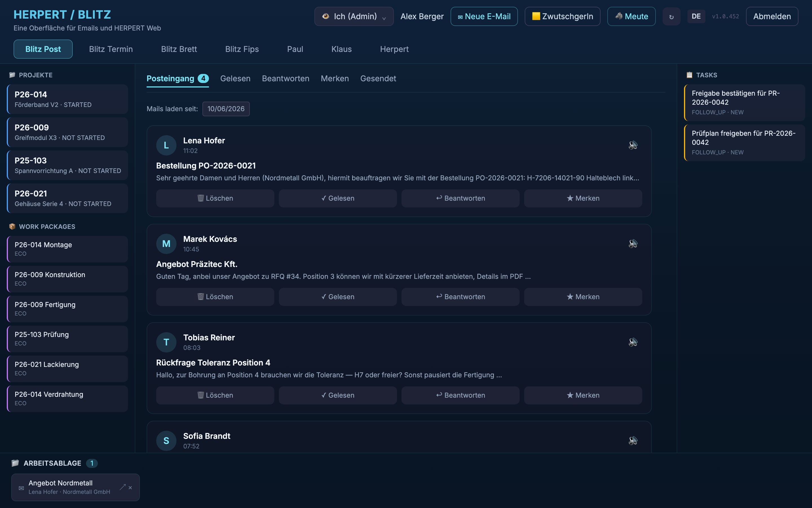The image size is (812, 508).
Task: Star Marek Kovács's email with Merken
Action: pyautogui.click(x=583, y=297)
